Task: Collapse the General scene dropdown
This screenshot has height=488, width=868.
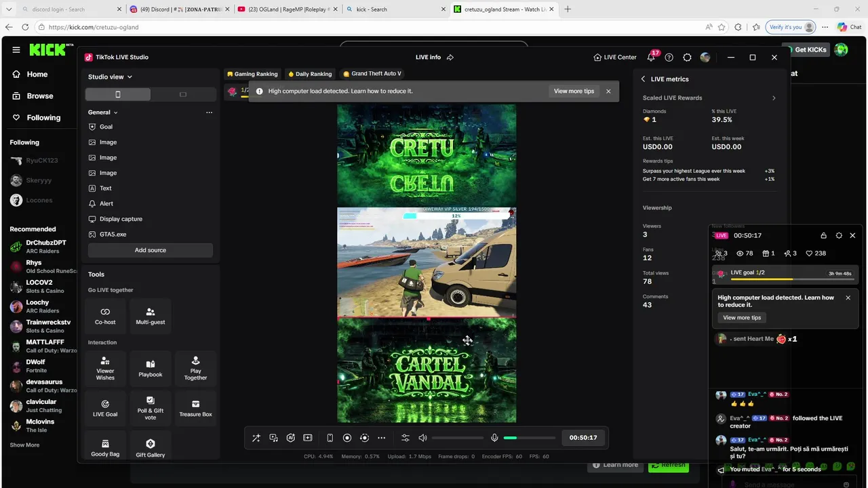Action: point(103,113)
